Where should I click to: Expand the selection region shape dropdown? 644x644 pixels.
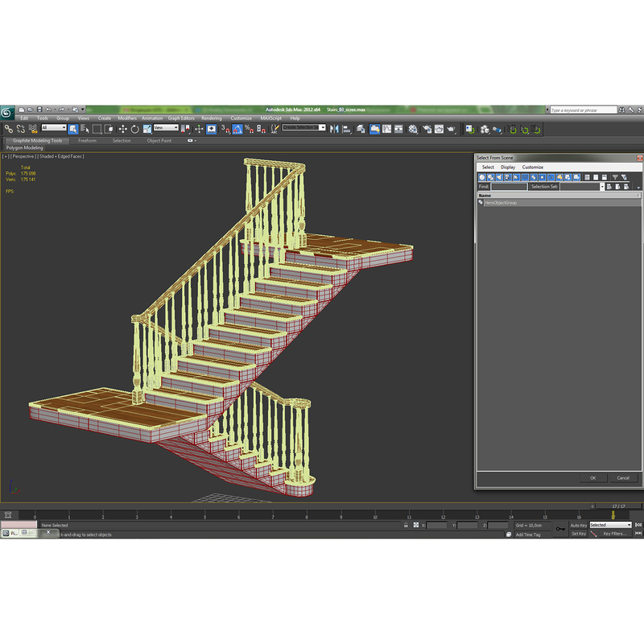(x=96, y=129)
